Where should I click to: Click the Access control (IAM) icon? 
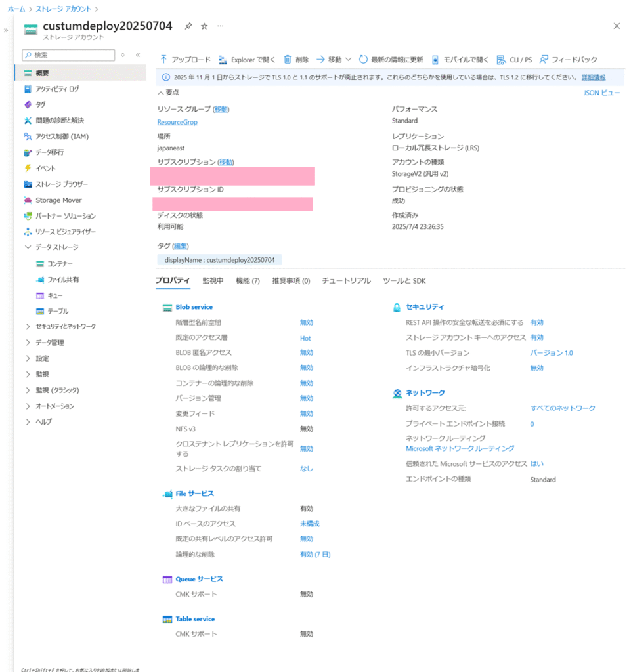pos(28,136)
